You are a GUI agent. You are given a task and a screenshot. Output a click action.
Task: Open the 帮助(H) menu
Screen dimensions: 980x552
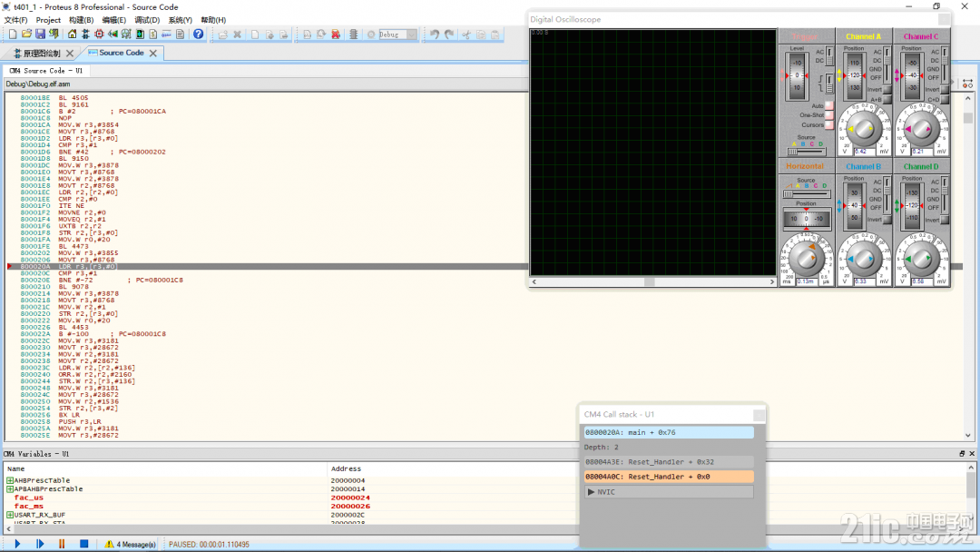pos(213,20)
